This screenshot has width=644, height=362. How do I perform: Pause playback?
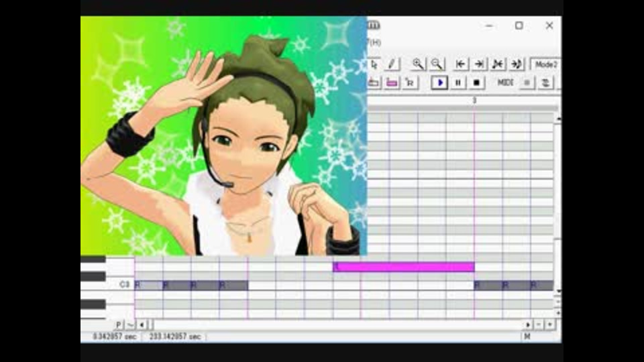tap(458, 83)
